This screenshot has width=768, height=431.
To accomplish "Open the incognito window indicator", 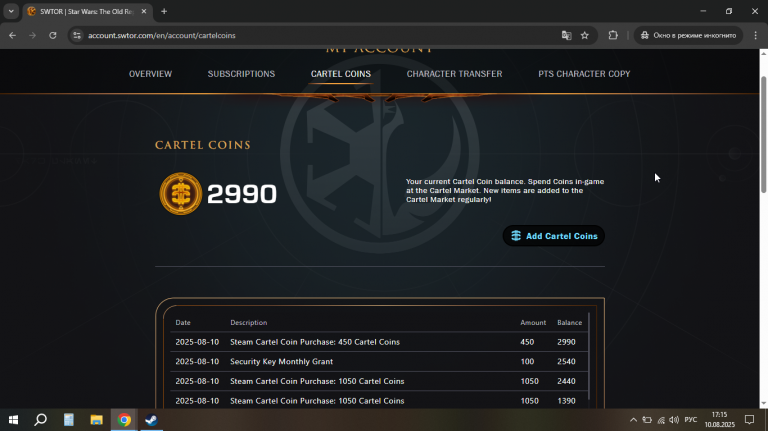I will point(688,35).
